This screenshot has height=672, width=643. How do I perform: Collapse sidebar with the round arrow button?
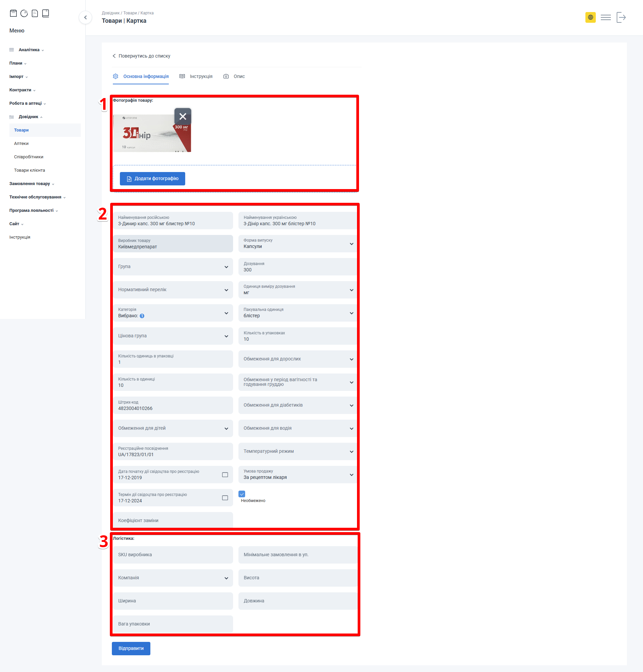pos(85,17)
